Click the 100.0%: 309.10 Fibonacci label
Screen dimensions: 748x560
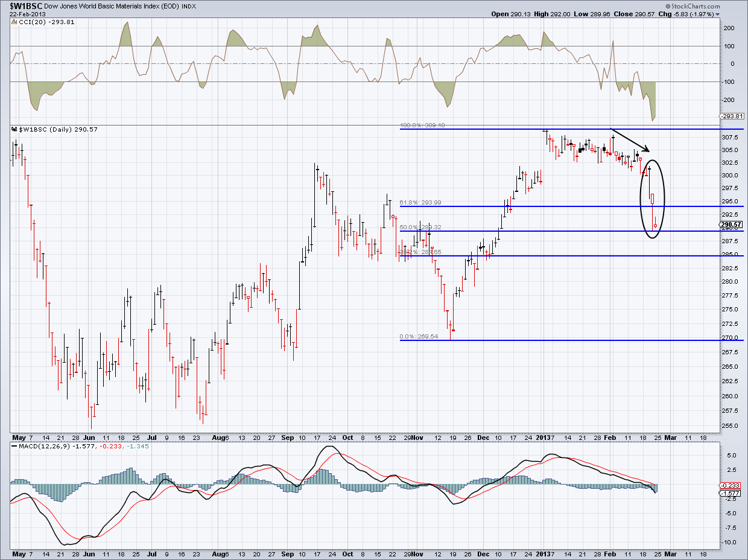tap(422, 126)
